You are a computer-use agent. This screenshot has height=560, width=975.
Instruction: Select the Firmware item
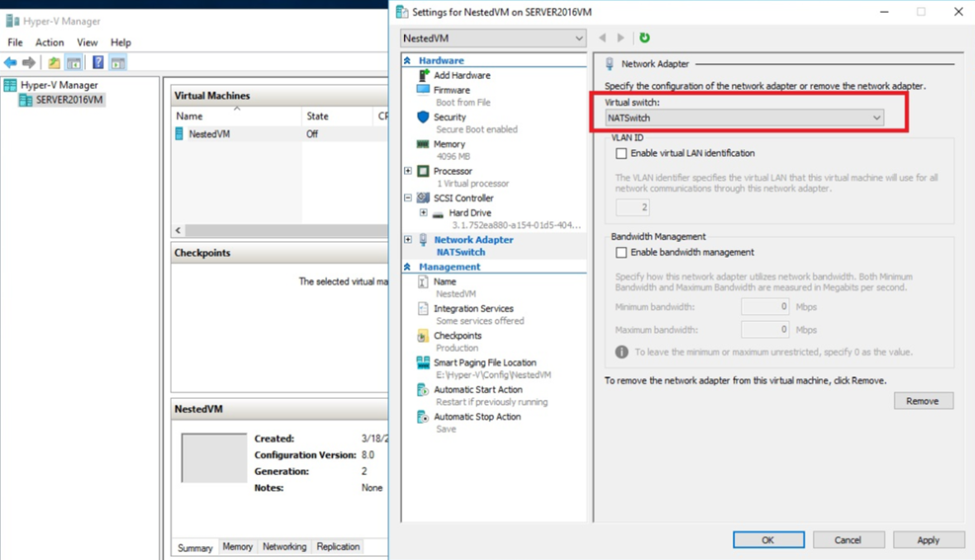(x=452, y=90)
